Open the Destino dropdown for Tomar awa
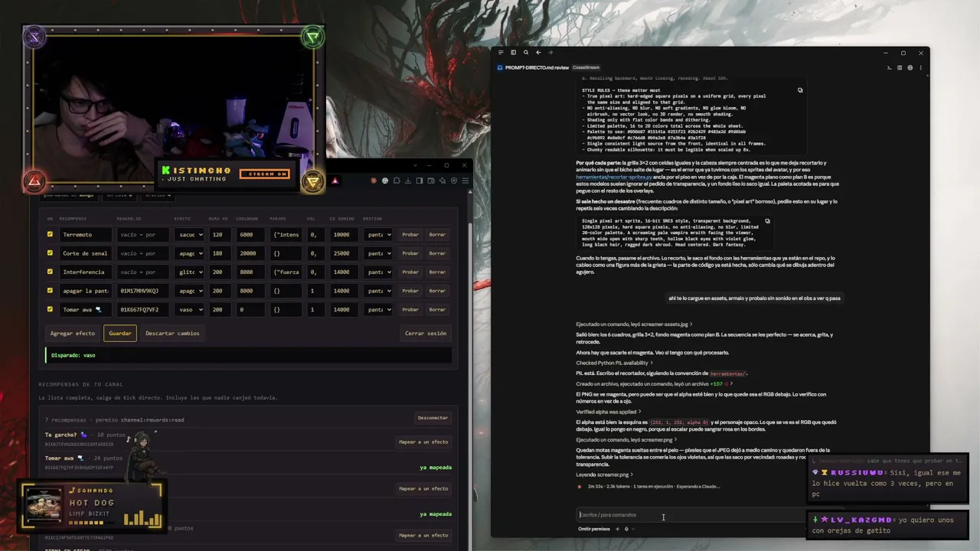The height and width of the screenshot is (551, 980). pyautogui.click(x=378, y=310)
